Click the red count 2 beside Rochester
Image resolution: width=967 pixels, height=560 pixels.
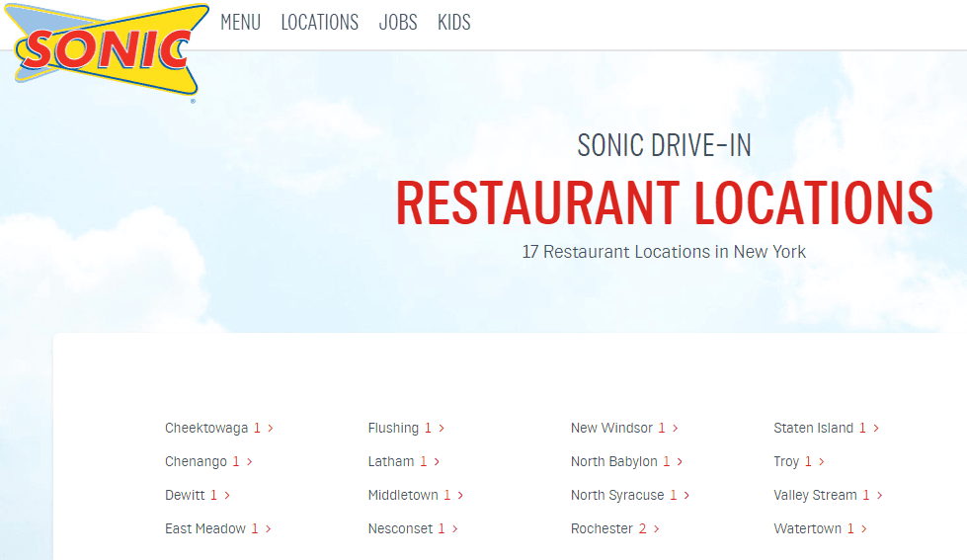[643, 528]
